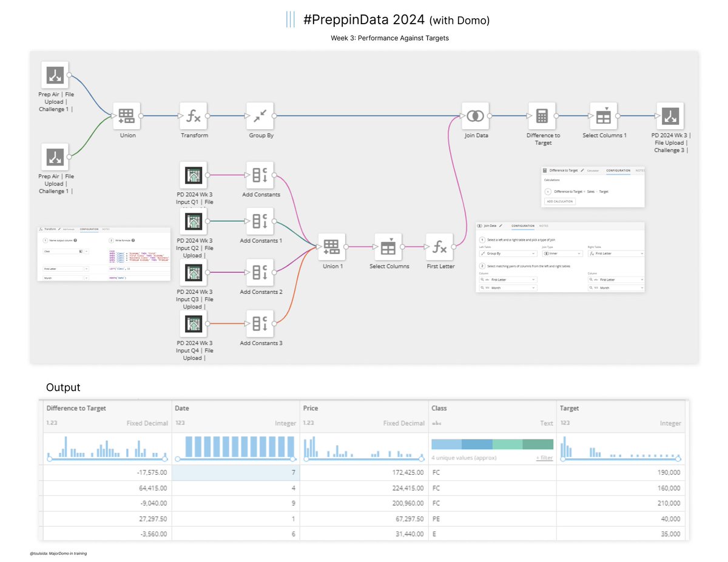
Task: Expand left column Month dropdown in Join panel
Action: tap(508, 288)
